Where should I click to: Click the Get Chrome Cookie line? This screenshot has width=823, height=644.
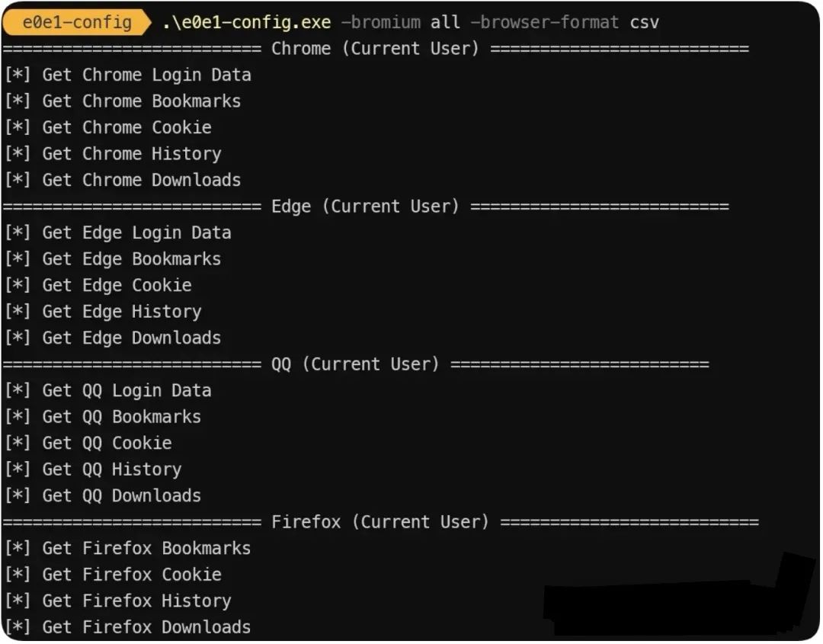click(x=108, y=127)
